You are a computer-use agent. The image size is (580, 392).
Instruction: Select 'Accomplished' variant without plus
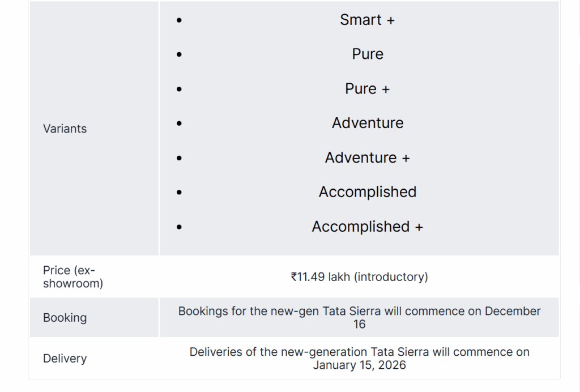368,192
